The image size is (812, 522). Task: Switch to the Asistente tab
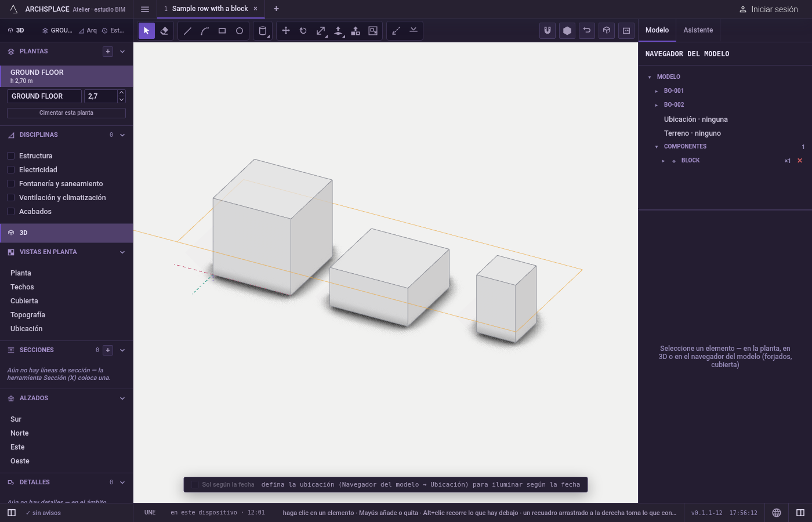[x=698, y=30]
